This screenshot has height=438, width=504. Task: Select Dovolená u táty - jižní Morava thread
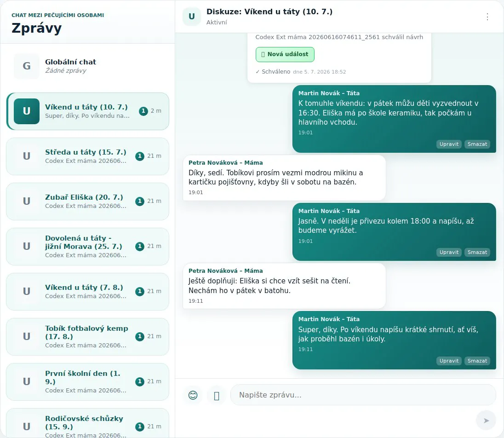88,247
